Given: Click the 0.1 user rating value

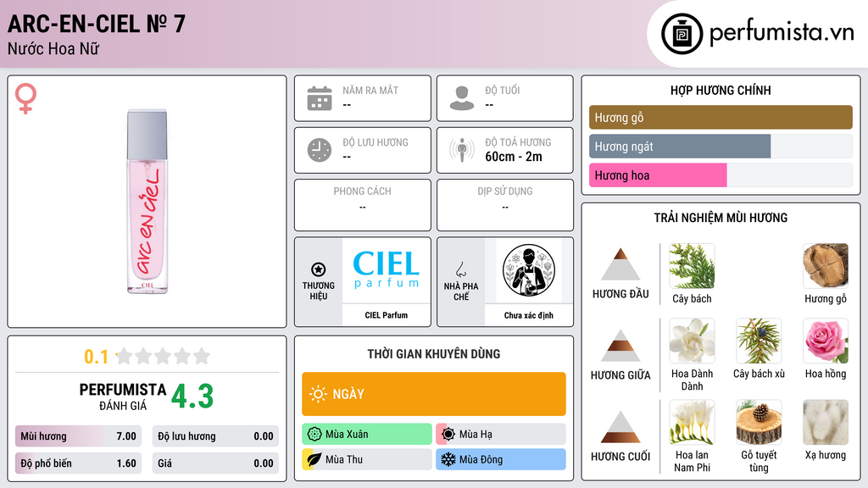Looking at the screenshot, I should pos(97,357).
